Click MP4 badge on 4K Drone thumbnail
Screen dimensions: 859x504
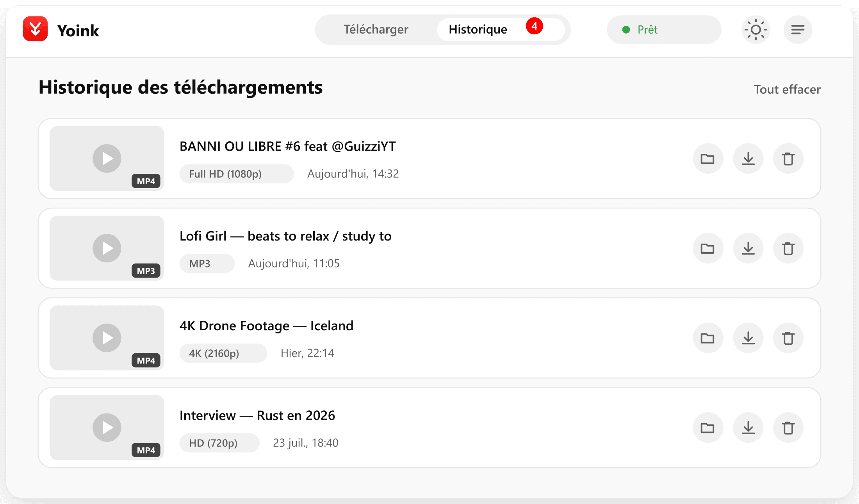click(146, 361)
